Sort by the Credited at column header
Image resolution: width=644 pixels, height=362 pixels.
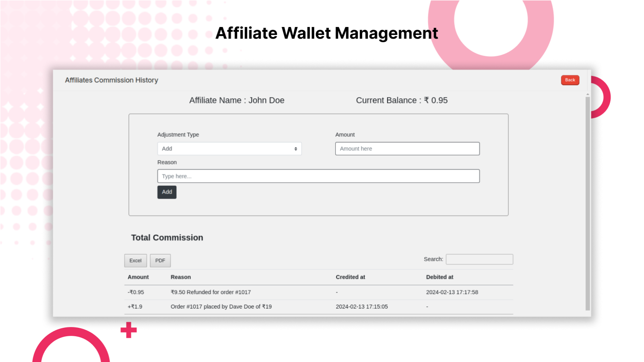(350, 277)
